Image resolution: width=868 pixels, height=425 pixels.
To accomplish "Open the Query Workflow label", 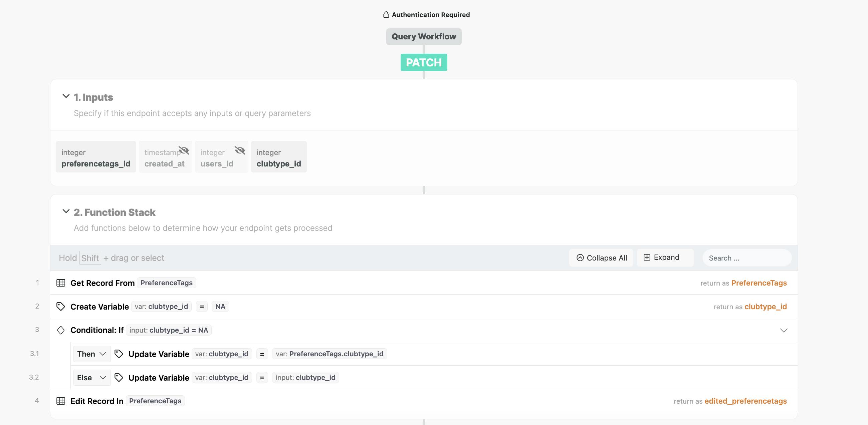I will point(424,36).
